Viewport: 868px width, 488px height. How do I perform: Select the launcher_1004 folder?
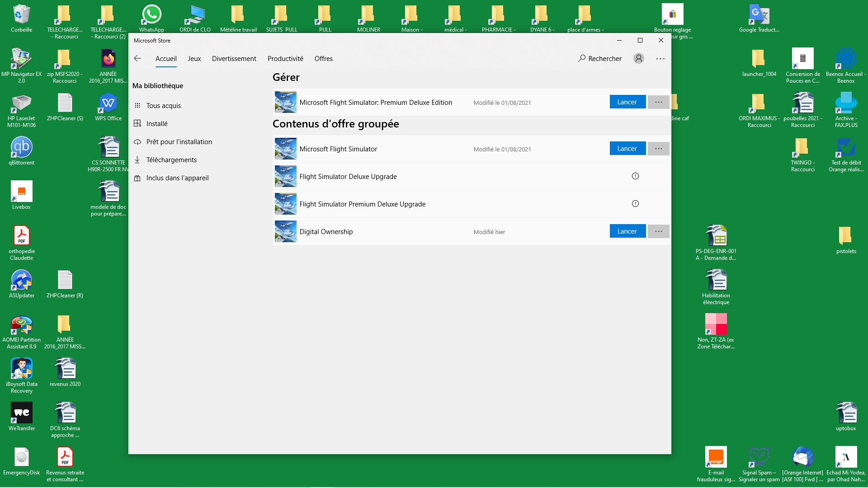(x=759, y=63)
